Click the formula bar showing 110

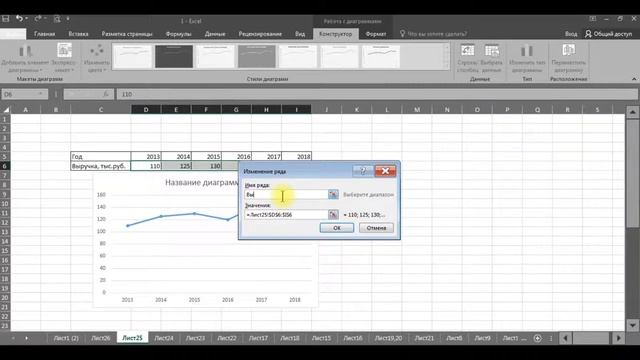point(377,94)
